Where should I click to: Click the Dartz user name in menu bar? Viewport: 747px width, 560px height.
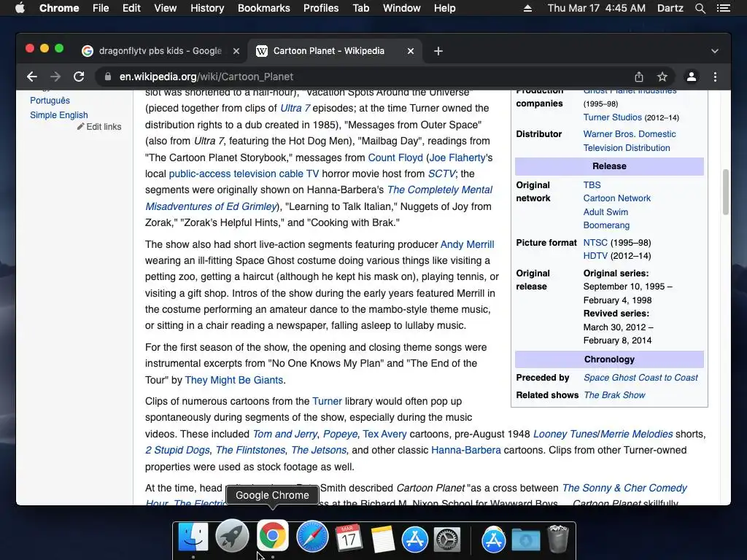(670, 8)
